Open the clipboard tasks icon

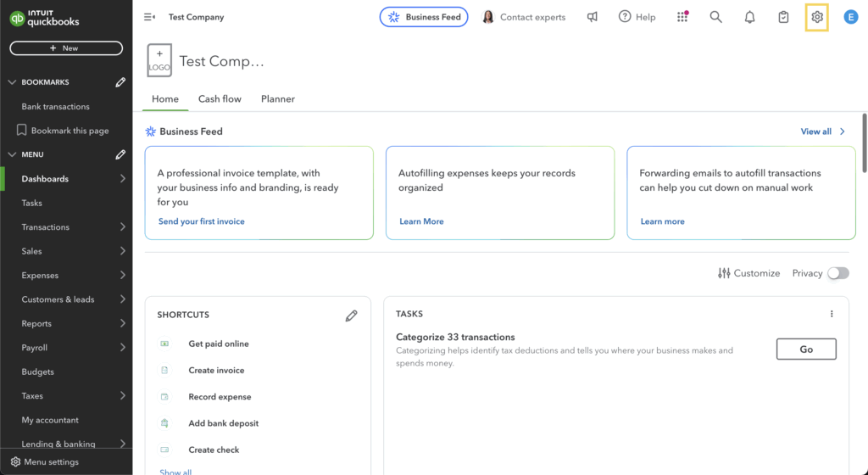coord(783,17)
